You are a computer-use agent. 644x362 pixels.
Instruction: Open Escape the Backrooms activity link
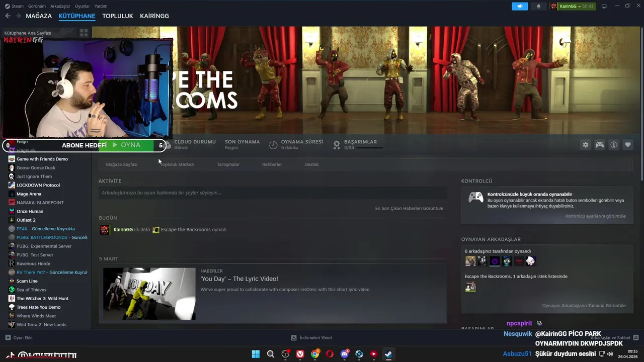(186, 230)
